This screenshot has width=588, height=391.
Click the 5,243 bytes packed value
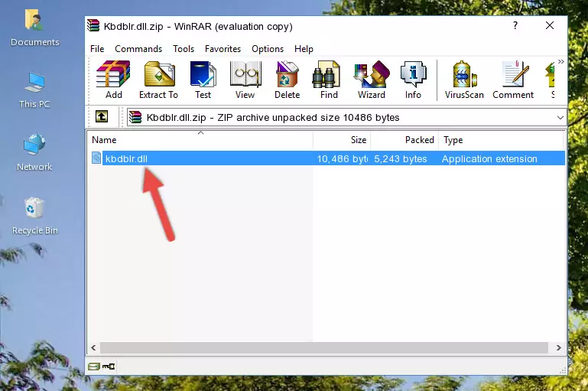coord(401,158)
